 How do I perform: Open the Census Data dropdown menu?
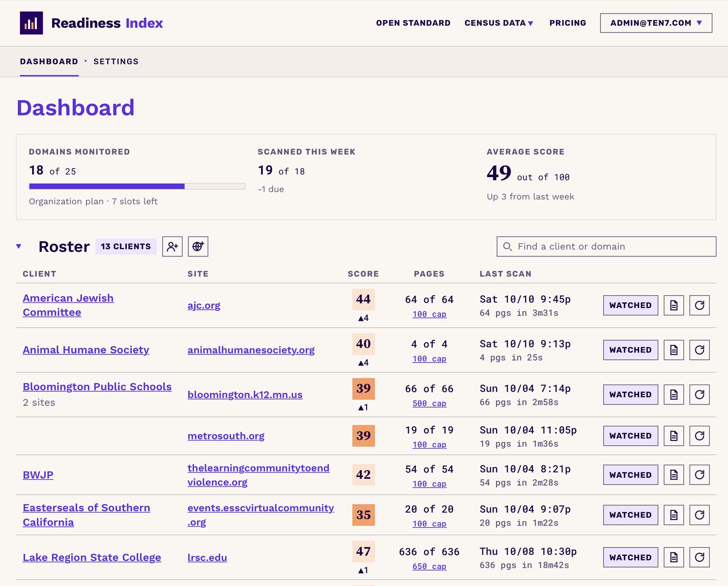pyautogui.click(x=499, y=23)
